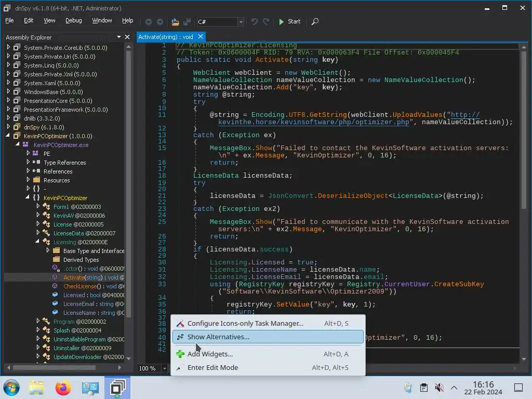Click the Save All toolbar icon

coord(187,22)
